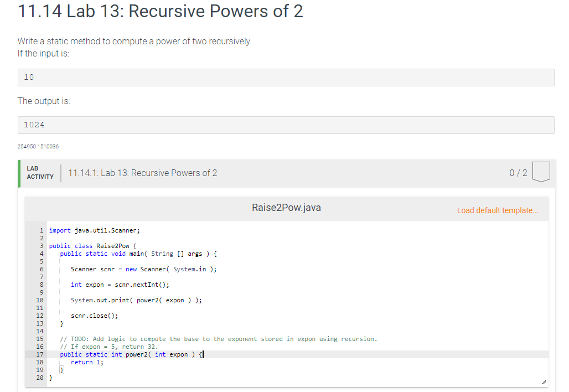569x392 pixels.
Task: Click the highlighted line 17 gutter
Action: (x=40, y=354)
